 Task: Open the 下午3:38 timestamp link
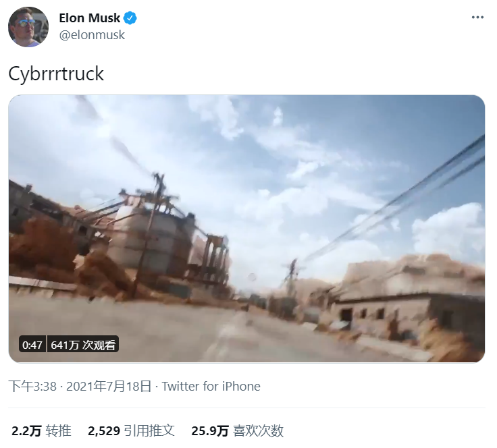click(x=32, y=386)
